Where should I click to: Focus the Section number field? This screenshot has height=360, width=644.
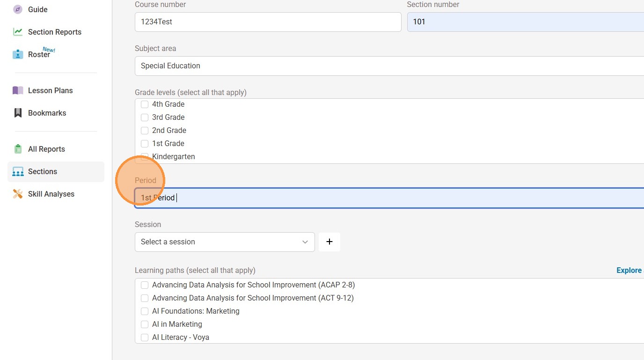[524, 22]
